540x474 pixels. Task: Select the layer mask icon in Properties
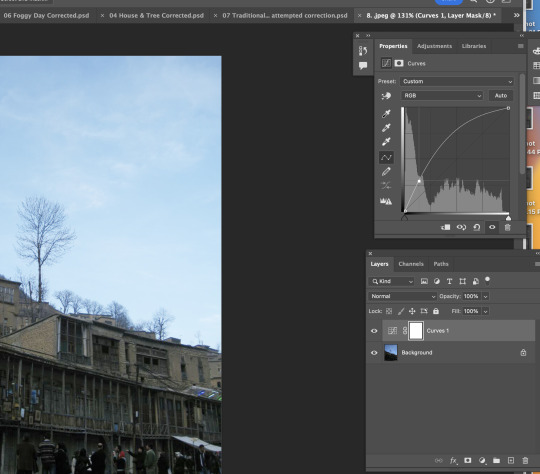[399, 63]
